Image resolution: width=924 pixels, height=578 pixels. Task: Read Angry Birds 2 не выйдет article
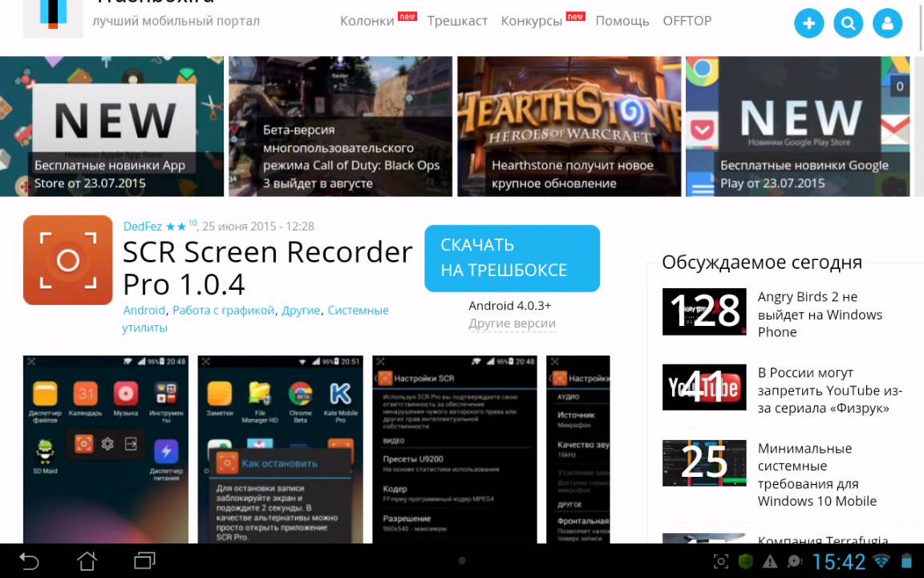pos(820,315)
